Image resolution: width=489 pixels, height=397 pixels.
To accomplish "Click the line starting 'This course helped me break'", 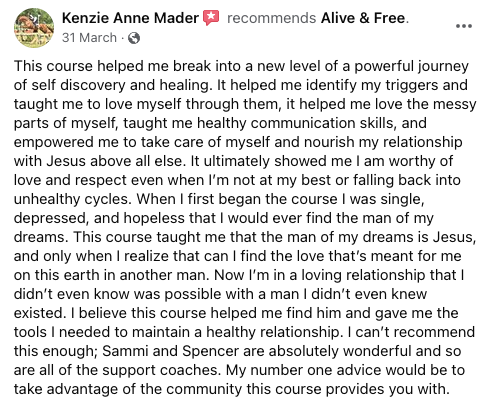I will point(241,66).
